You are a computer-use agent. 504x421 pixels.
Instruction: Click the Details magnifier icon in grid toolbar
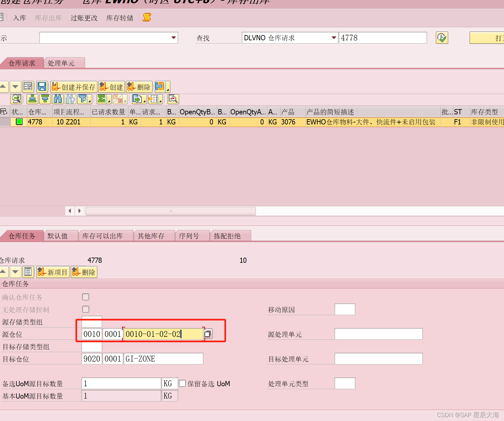[16, 99]
